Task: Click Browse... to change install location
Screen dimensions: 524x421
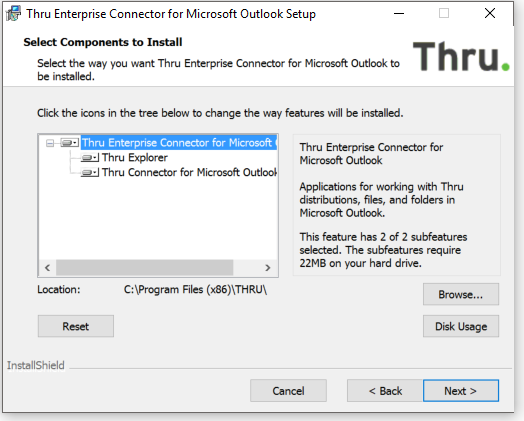Action: [461, 294]
